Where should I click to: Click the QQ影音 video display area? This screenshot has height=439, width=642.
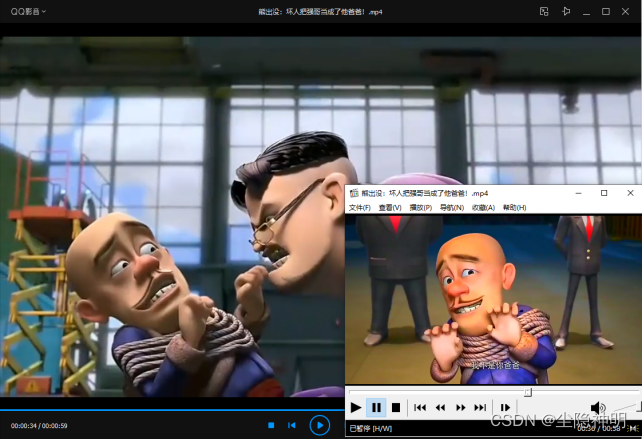coord(172,217)
